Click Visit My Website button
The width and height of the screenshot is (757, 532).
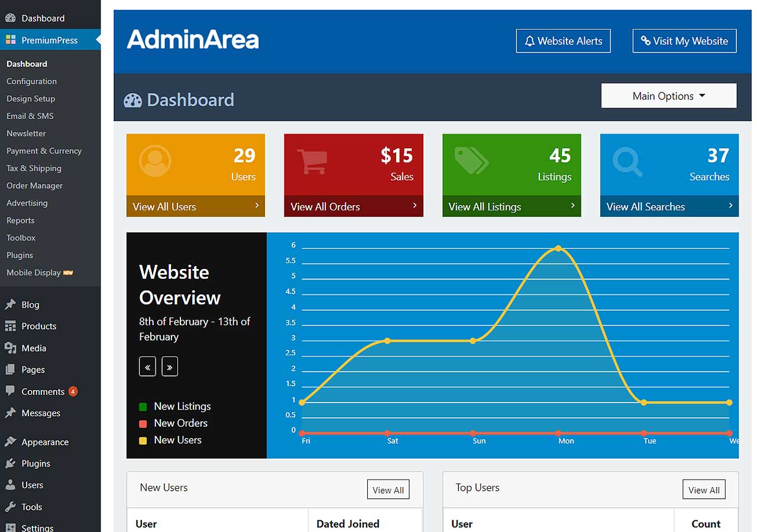click(x=684, y=41)
